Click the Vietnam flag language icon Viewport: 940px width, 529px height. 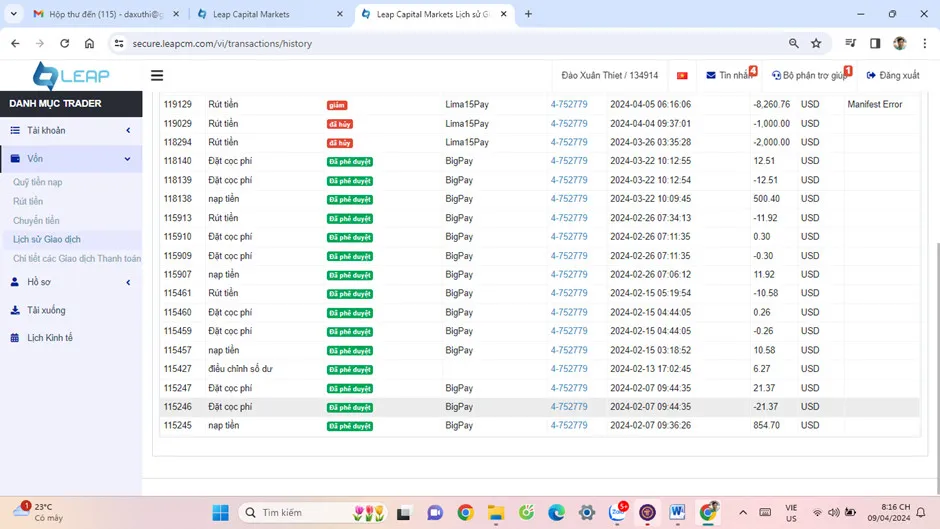pos(682,75)
